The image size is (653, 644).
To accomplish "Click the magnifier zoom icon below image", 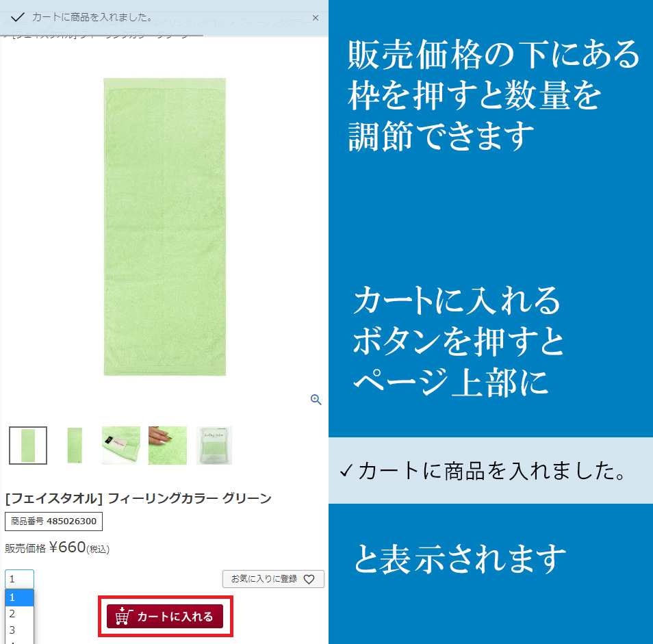I will coord(316,400).
